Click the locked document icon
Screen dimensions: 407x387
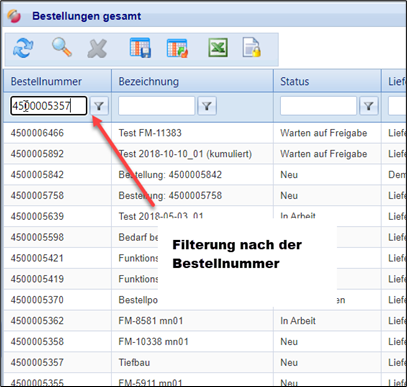tap(252, 47)
